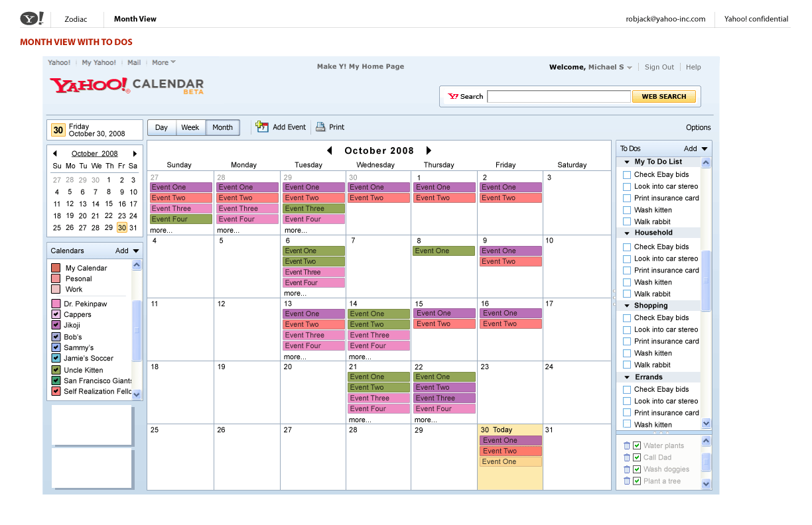Image resolution: width=812 pixels, height=525 pixels.
Task: Toggle the Jikoji calendar checkbox
Action: point(56,325)
